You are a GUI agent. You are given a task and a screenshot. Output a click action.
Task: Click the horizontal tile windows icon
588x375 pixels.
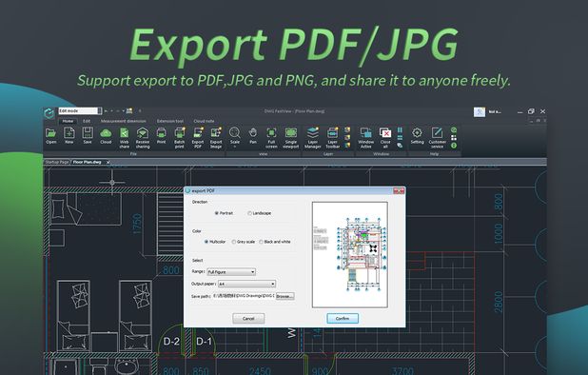tap(400, 138)
